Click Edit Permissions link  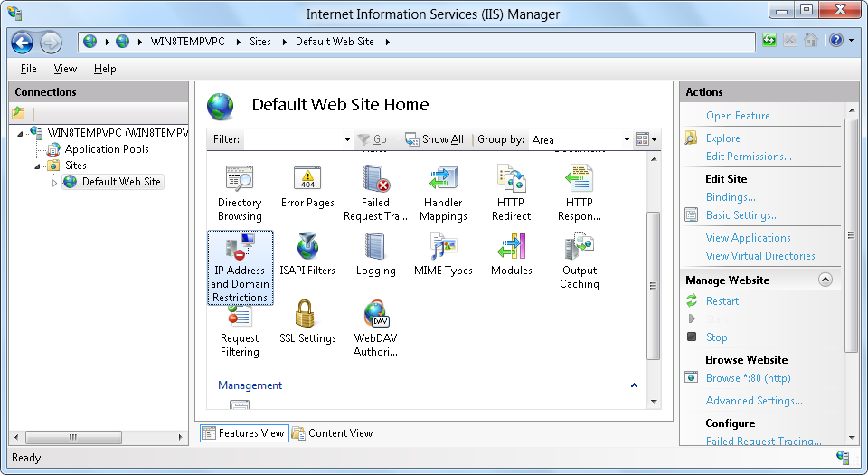coord(749,157)
